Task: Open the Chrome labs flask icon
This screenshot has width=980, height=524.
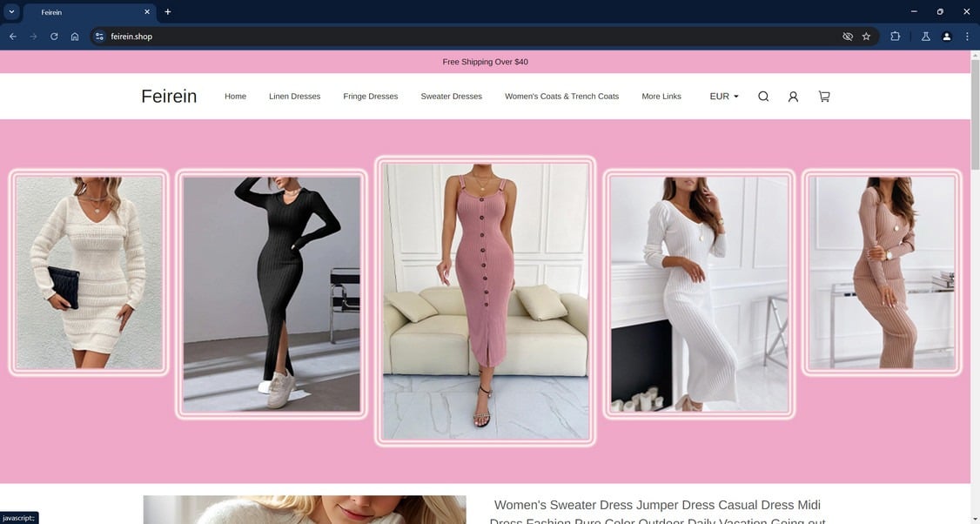Action: (926, 37)
